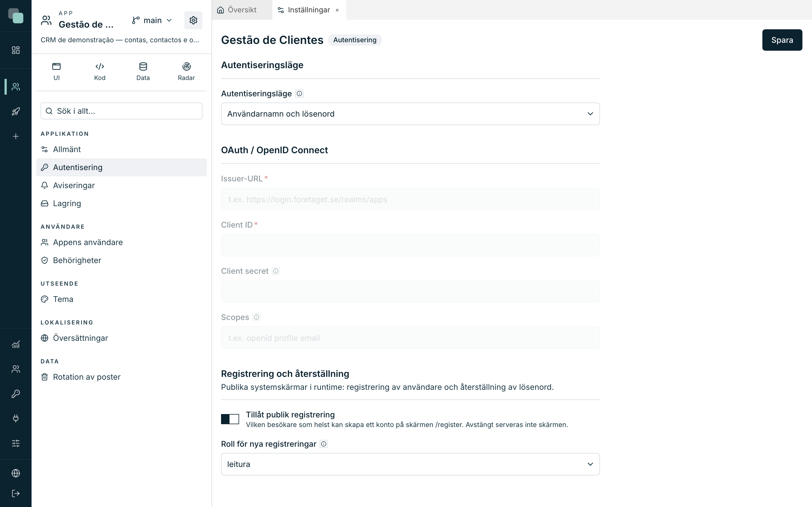The height and width of the screenshot is (507, 812).
Task: Open the analytics chart icon in sidebar
Action: pyautogui.click(x=16, y=344)
